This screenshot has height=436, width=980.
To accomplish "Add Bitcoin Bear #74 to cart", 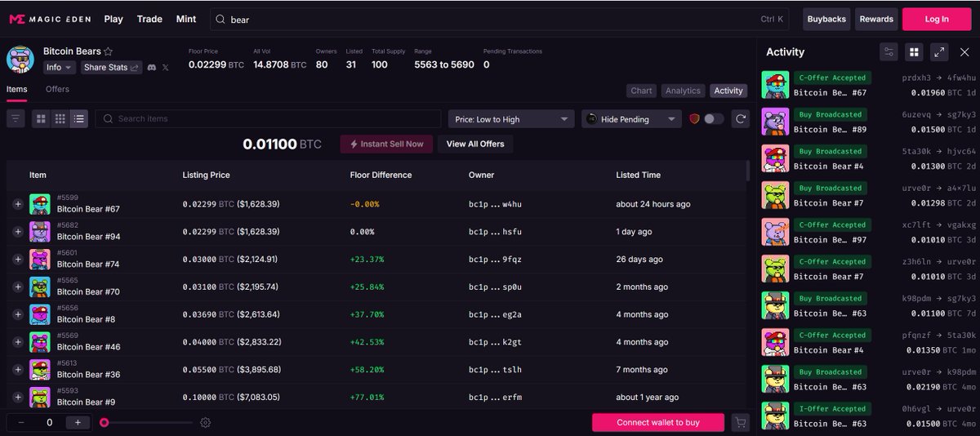I will (x=18, y=259).
